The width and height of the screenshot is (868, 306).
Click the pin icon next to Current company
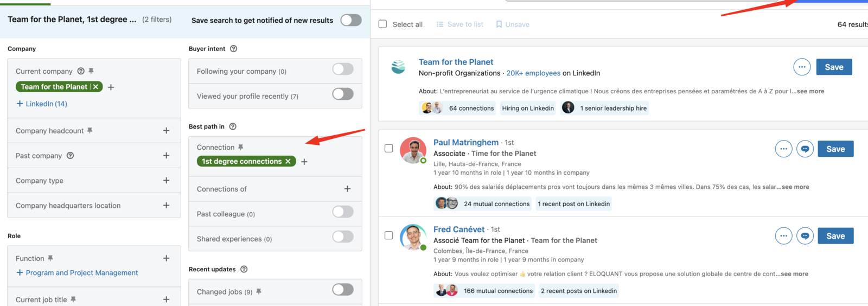(91, 71)
